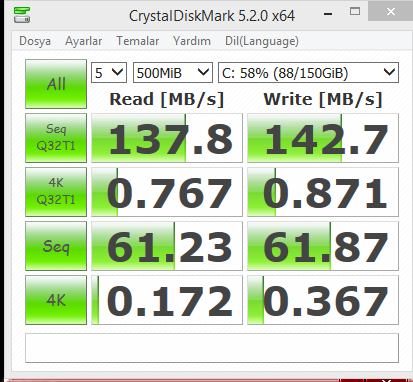Click the CrystalDiskMark app icon in title bar
The image size is (413, 382).
22,15
